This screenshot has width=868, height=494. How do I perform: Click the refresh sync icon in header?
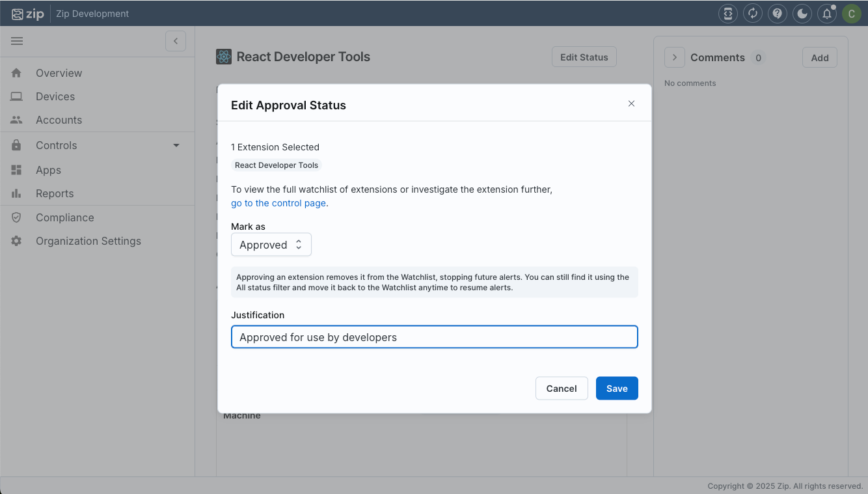tap(753, 14)
